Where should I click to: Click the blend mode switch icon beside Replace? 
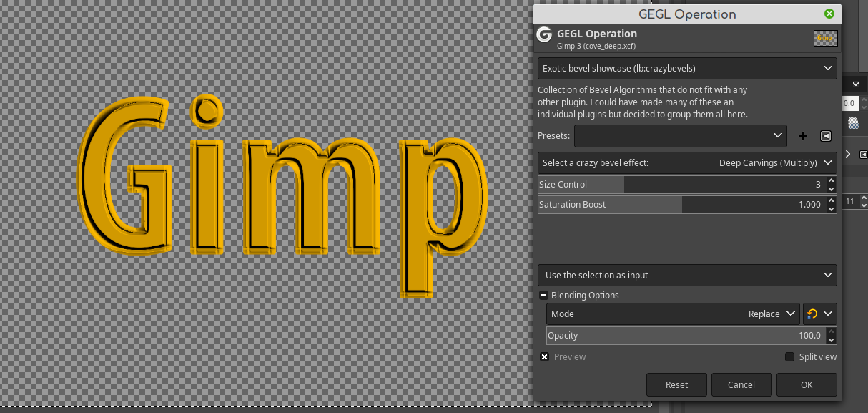(x=812, y=314)
